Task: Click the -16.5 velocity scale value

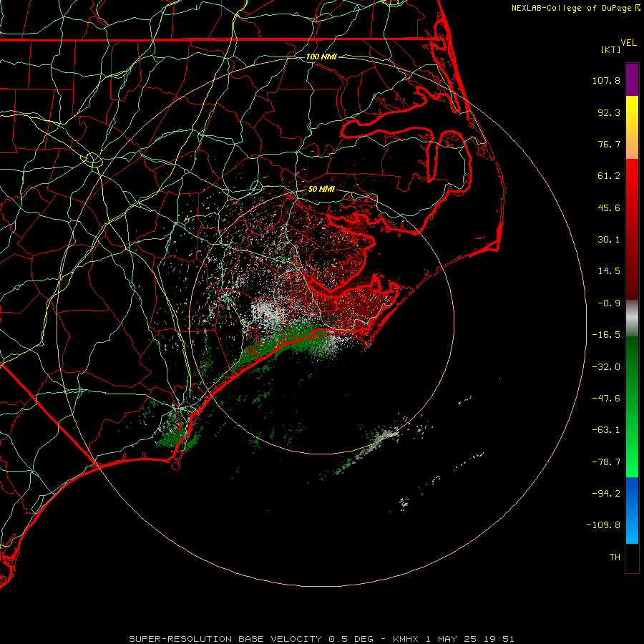Action: coord(606,335)
